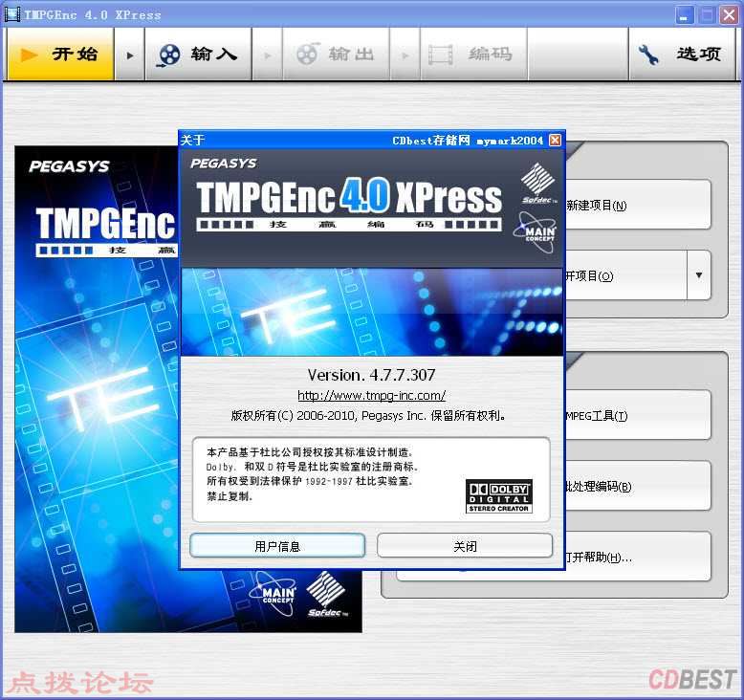Click the film strip icon on 编码

pyautogui.click(x=441, y=55)
